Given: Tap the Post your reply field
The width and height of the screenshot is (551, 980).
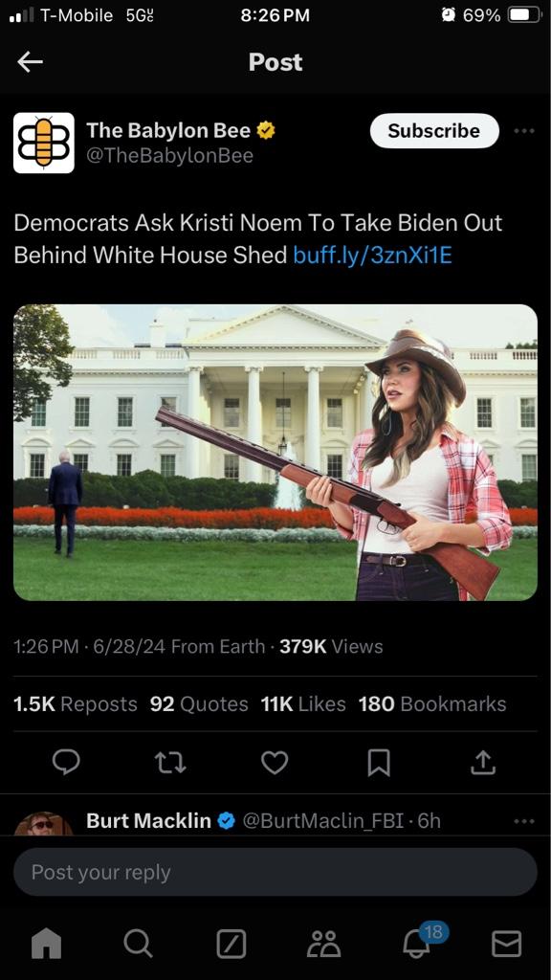Looking at the screenshot, I should (x=275, y=872).
